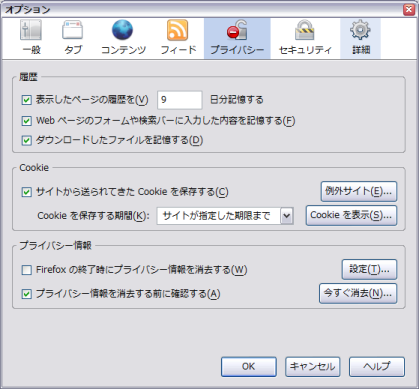Open the タブ (Tabs) settings panel icon

pos(73,38)
